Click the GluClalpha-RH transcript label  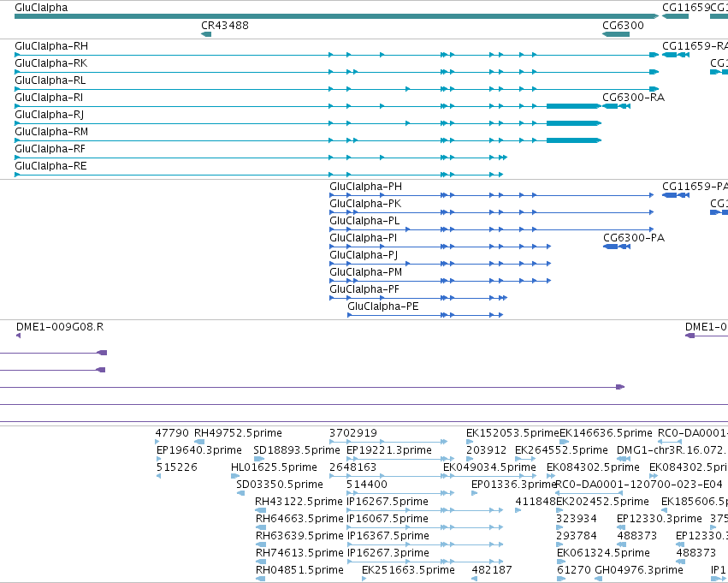51,46
